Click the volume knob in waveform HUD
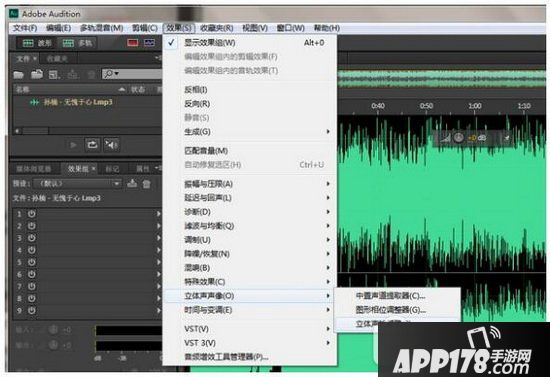 click(458, 138)
